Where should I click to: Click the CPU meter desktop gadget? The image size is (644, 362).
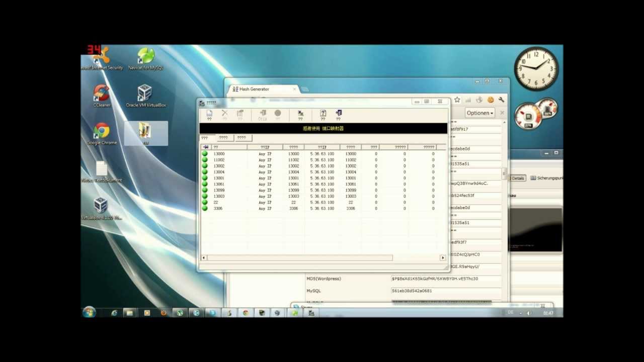click(528, 116)
